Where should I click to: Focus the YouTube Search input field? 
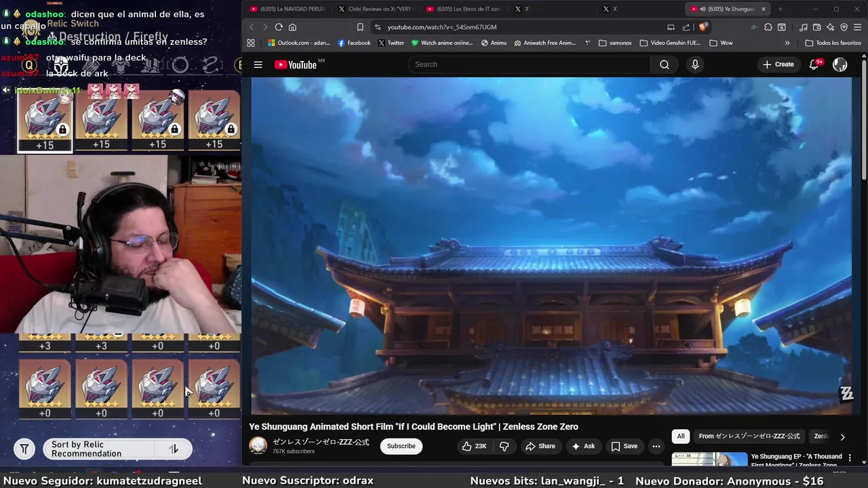[529, 64]
